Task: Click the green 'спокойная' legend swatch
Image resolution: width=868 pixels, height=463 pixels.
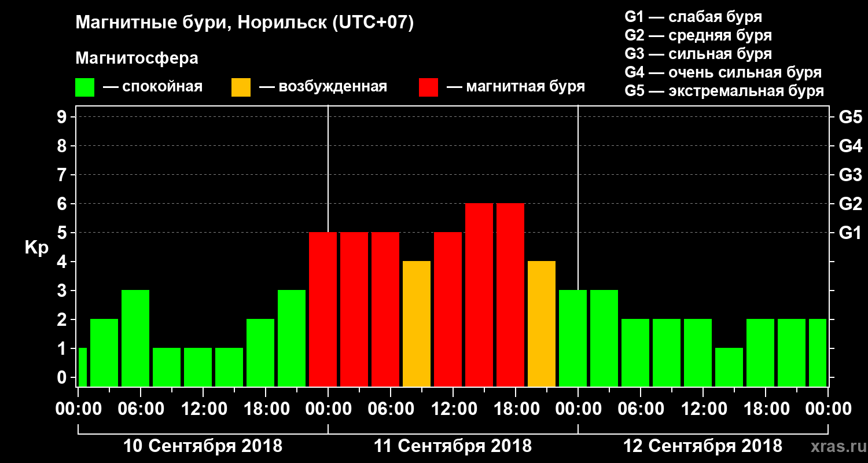Action: pyautogui.click(x=85, y=87)
